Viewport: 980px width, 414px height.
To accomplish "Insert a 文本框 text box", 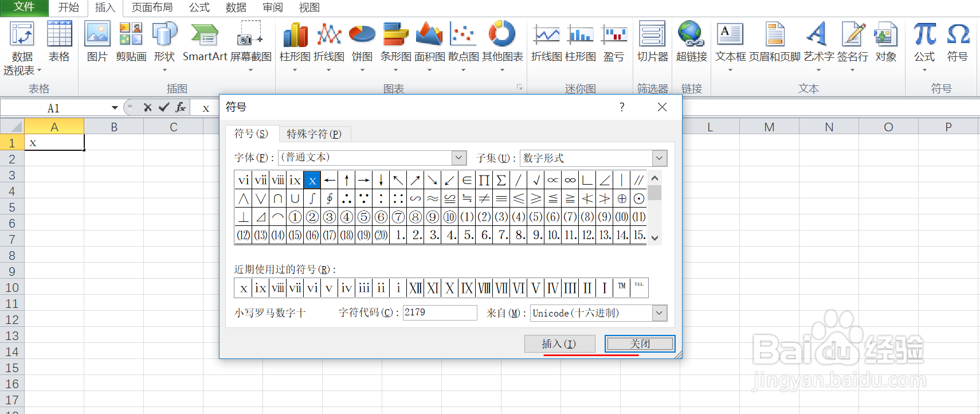I will coord(731,46).
